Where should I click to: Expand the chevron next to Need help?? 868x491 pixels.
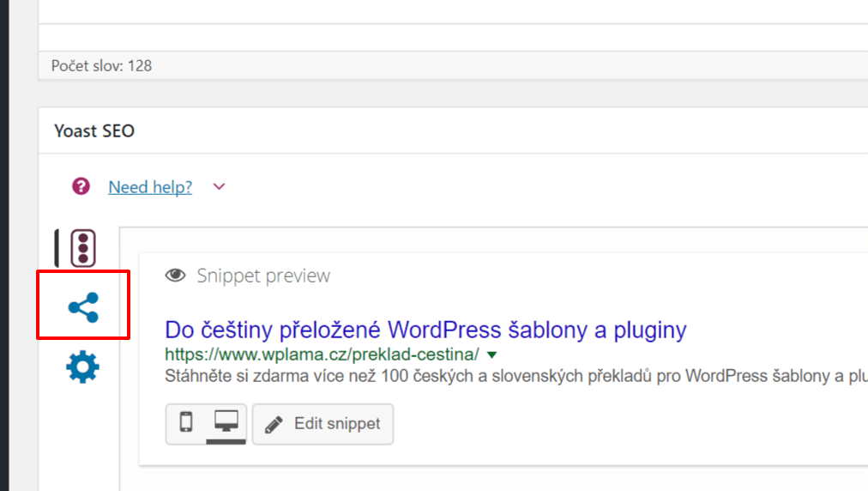point(220,187)
